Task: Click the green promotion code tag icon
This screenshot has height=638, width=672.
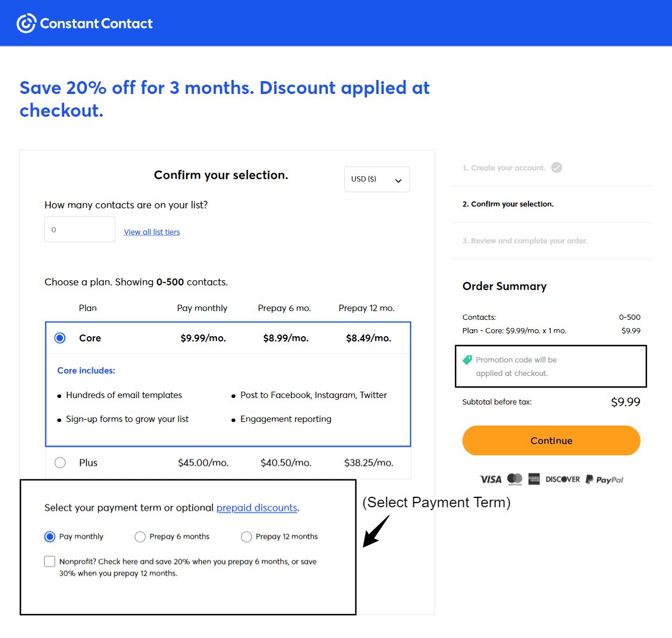Action: pos(467,360)
